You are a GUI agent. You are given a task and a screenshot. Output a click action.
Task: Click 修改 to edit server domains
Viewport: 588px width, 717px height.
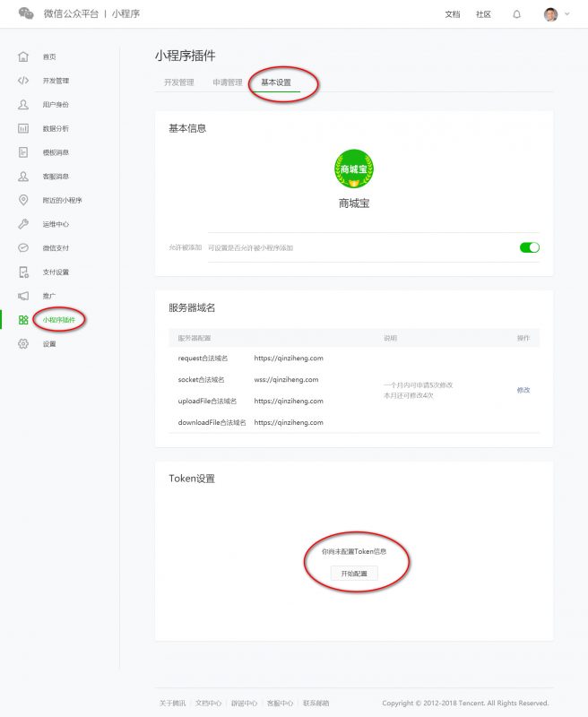(x=523, y=390)
